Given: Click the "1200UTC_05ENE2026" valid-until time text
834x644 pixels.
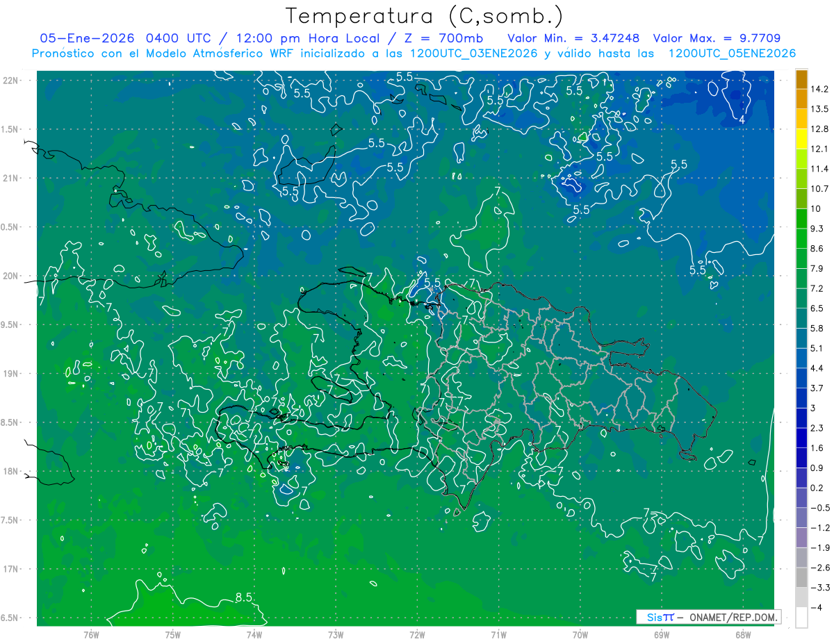Looking at the screenshot, I should coord(732,53).
